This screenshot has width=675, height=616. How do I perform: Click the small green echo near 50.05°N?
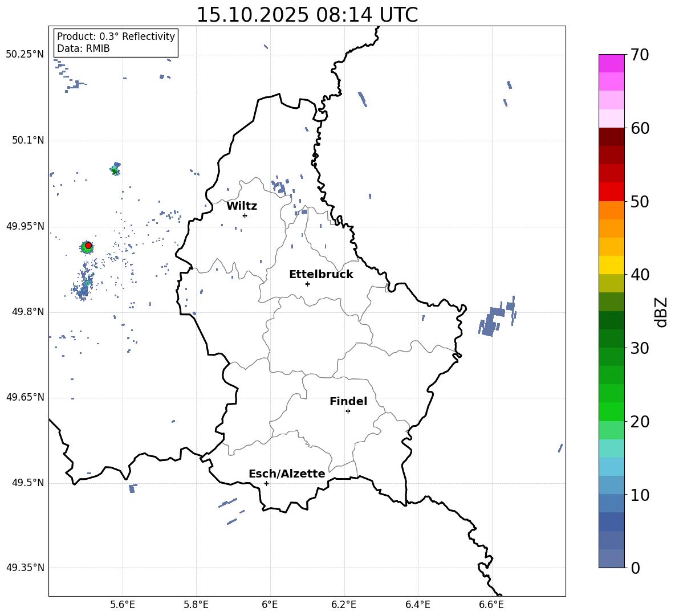tap(115, 169)
